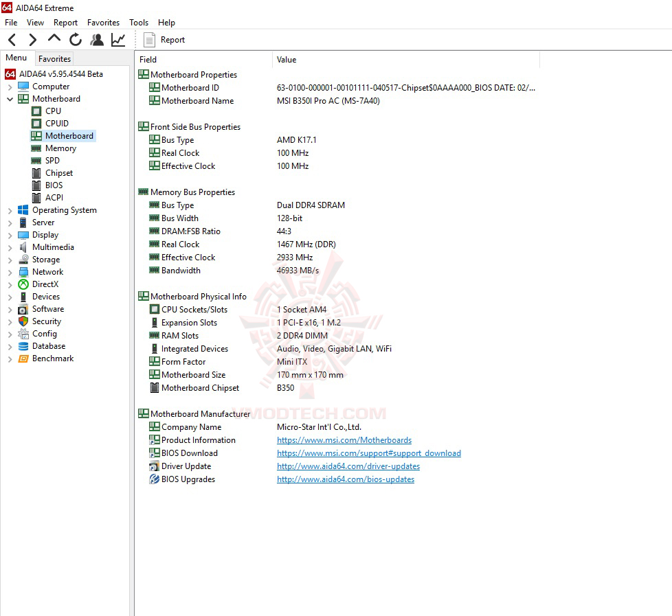
Task: Select the Chipset chip icon
Action: click(x=36, y=173)
